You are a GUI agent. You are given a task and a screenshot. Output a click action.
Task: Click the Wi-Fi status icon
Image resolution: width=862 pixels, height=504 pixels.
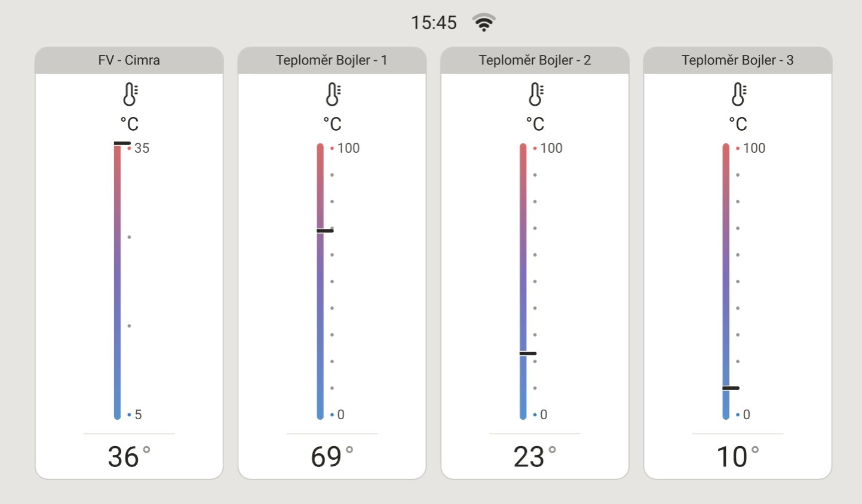tap(484, 23)
